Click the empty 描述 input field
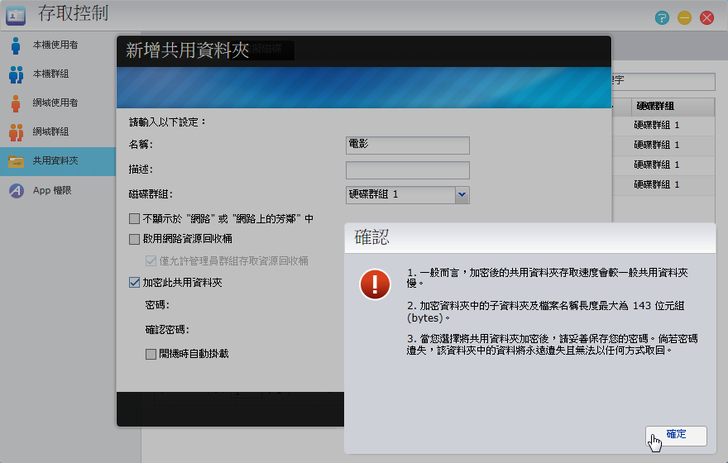 pyautogui.click(x=407, y=170)
